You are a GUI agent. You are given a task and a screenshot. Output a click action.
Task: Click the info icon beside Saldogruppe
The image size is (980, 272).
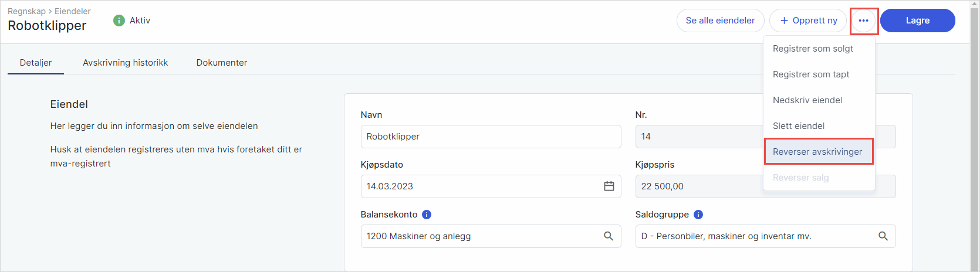[698, 215]
